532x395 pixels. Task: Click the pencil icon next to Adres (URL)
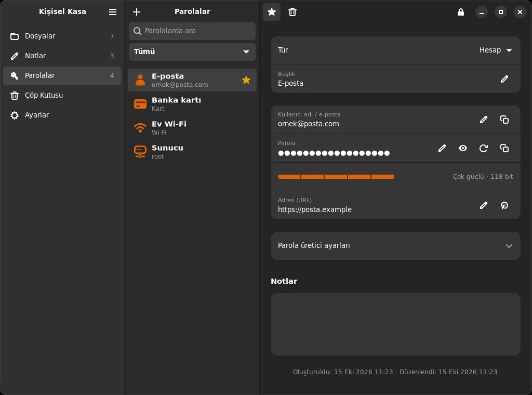coord(484,205)
